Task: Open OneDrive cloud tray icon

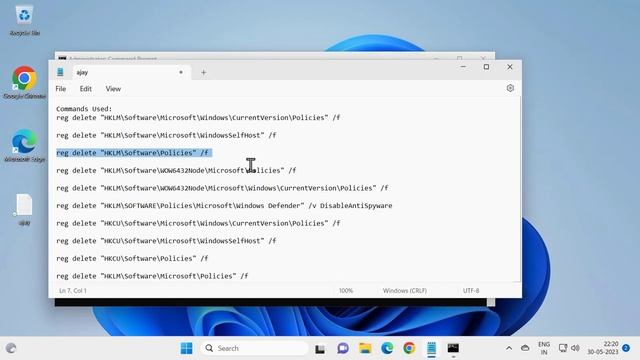Action: [525, 348]
